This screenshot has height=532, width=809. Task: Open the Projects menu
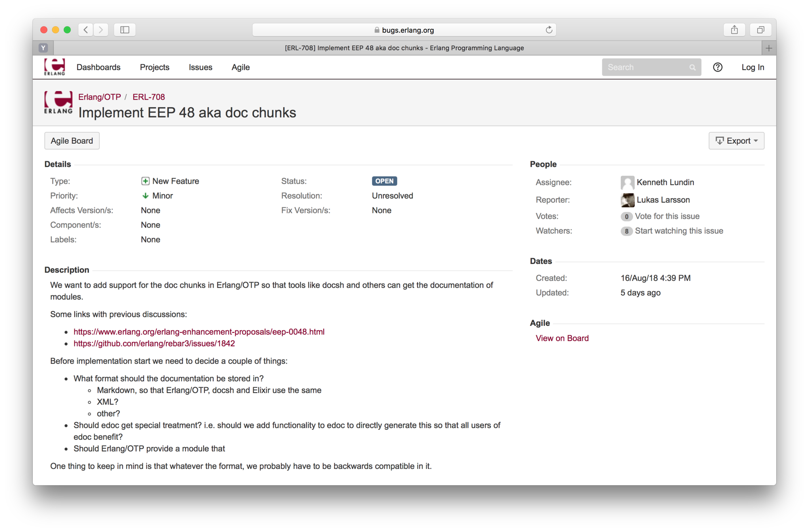[x=154, y=67]
